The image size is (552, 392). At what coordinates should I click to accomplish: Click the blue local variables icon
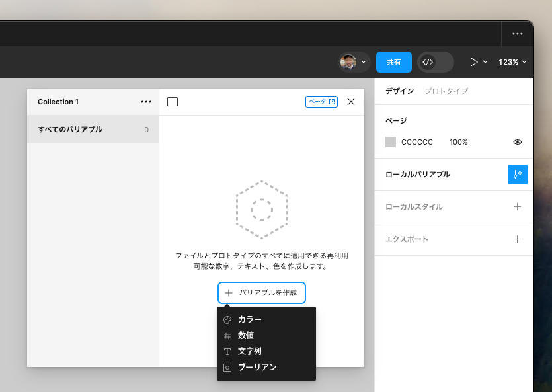pyautogui.click(x=518, y=175)
